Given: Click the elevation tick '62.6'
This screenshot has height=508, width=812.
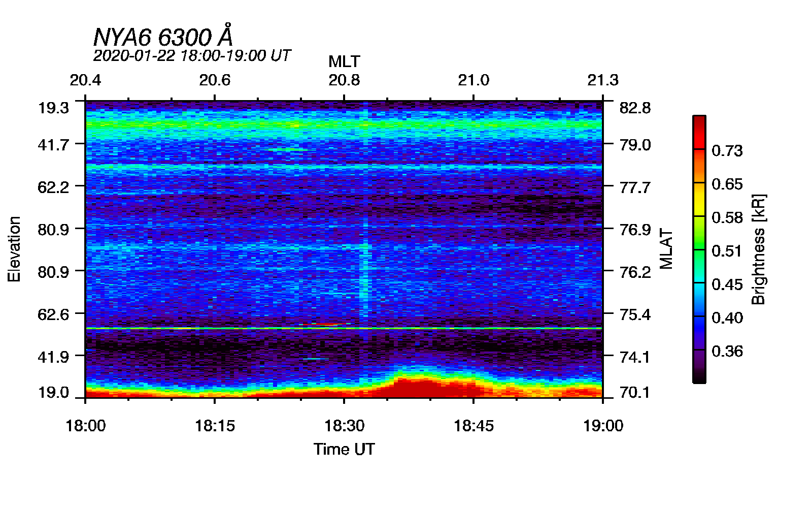Looking at the screenshot, I should pos(53,314).
